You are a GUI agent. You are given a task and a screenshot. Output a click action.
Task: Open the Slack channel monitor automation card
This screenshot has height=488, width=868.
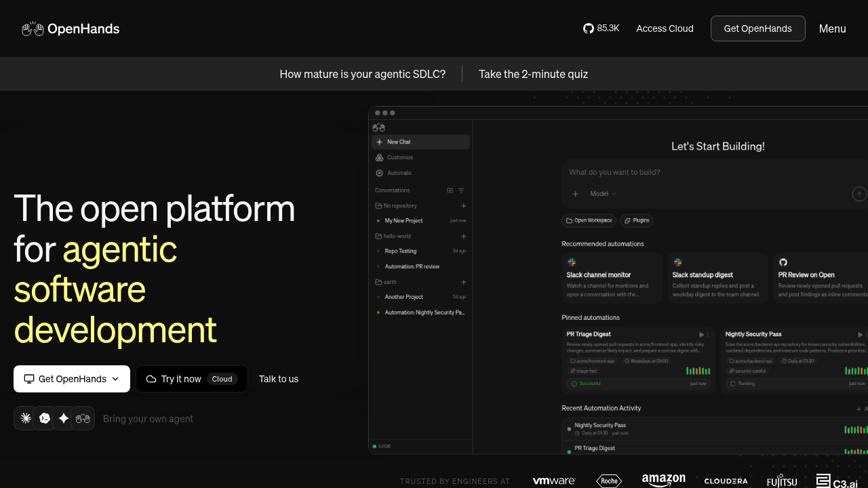click(x=612, y=278)
